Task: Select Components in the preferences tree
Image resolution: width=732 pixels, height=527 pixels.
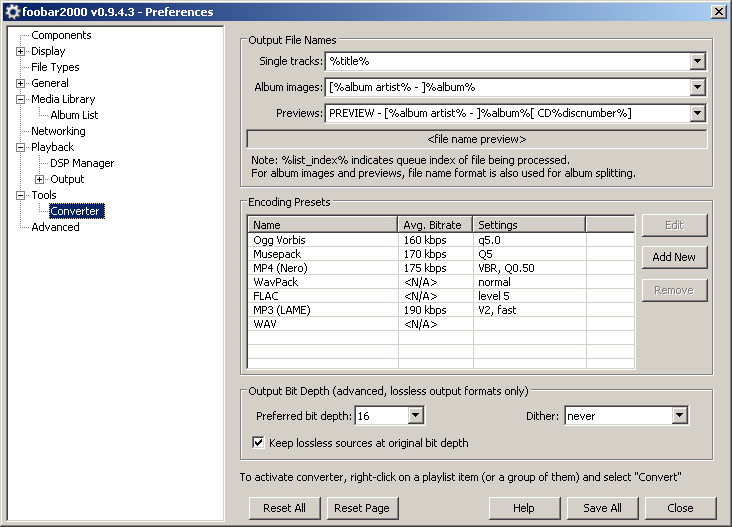Action: (x=61, y=35)
